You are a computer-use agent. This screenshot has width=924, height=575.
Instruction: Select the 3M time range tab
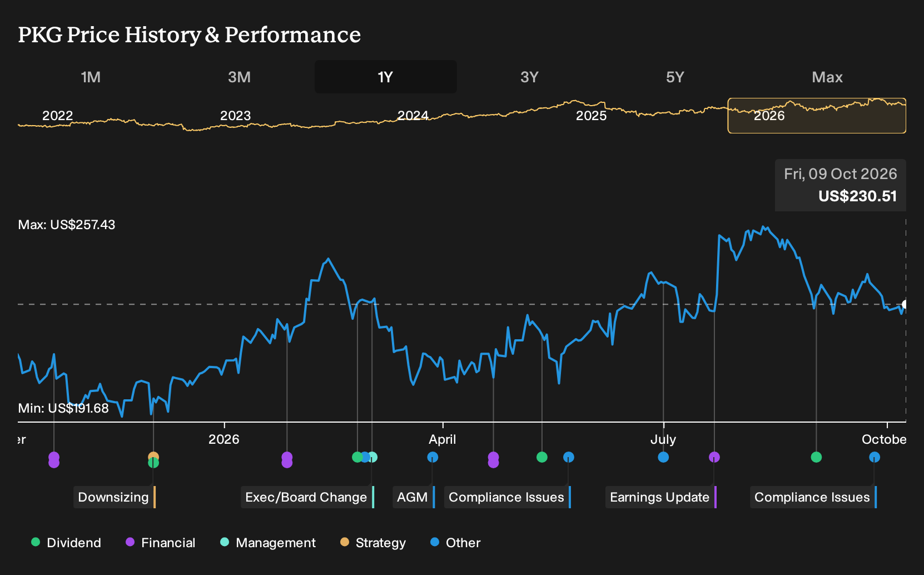coord(239,77)
